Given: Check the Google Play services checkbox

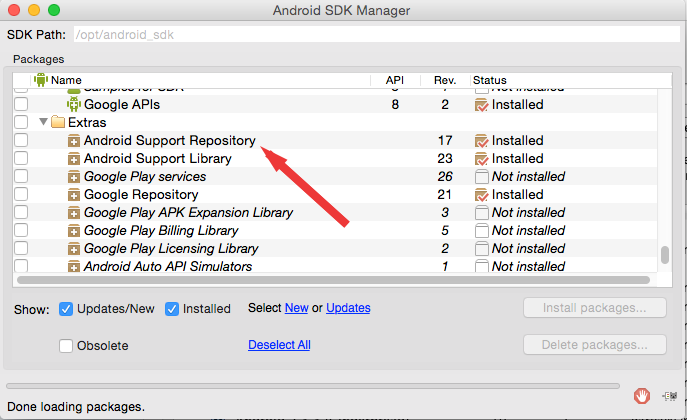Looking at the screenshot, I should click(21, 176).
